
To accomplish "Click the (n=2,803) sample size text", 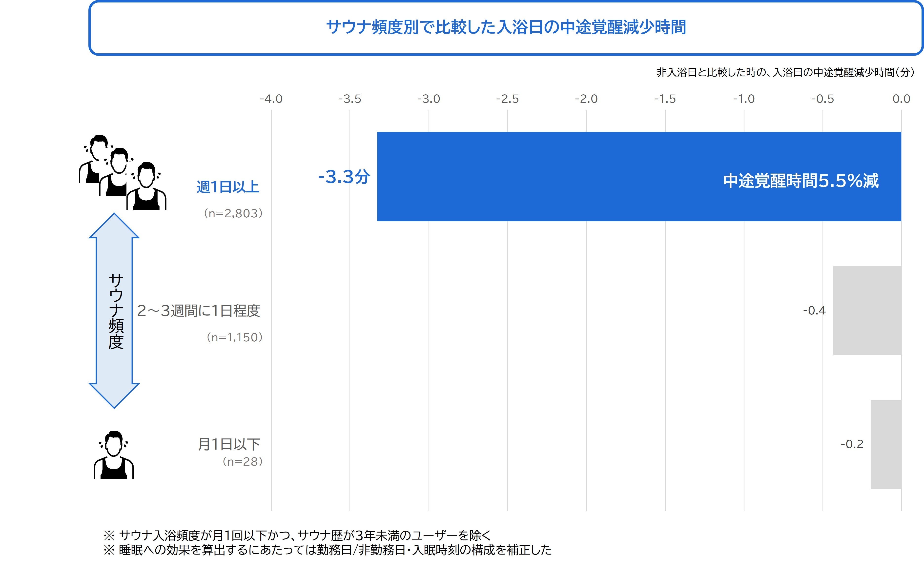I will tap(233, 213).
